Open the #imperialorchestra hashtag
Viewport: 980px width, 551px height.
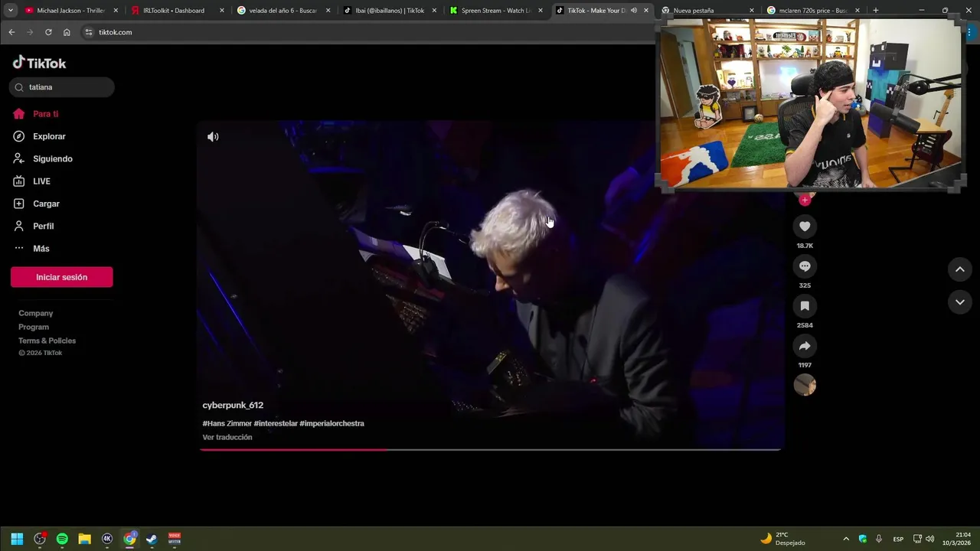[332, 423]
